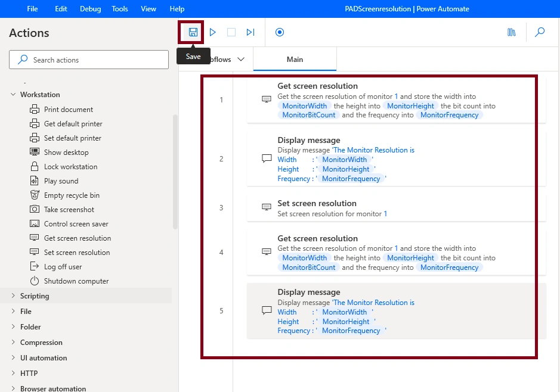This screenshot has width=560, height=392.
Task: Collapse the Workstation action group
Action: [13, 95]
